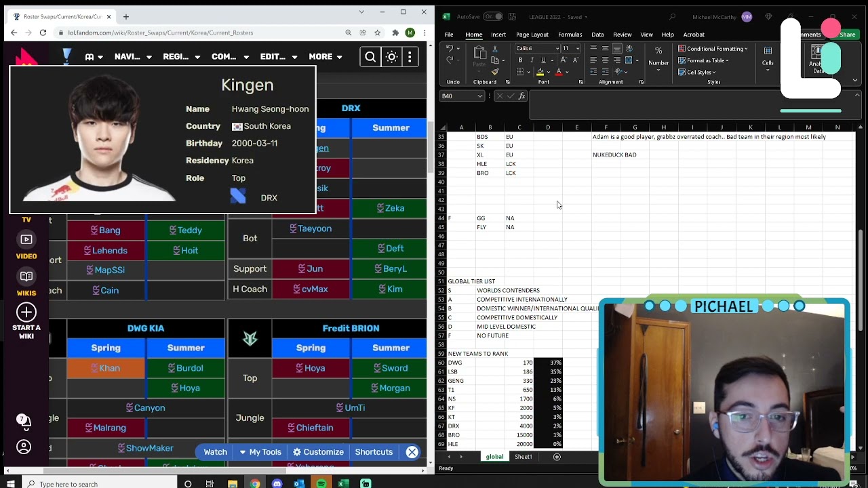Switch to the Insert ribbon tab

click(x=498, y=35)
